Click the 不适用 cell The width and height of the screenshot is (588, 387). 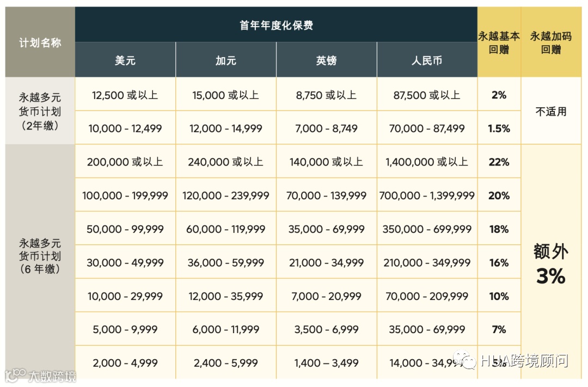pyautogui.click(x=551, y=111)
